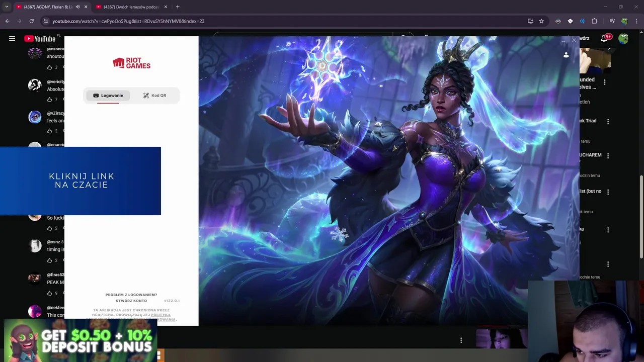
Task: Click the Riot Games logo
Action: coord(131,63)
